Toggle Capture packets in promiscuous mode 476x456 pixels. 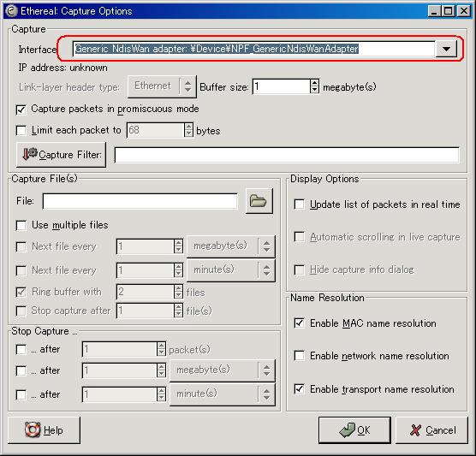[x=21, y=110]
